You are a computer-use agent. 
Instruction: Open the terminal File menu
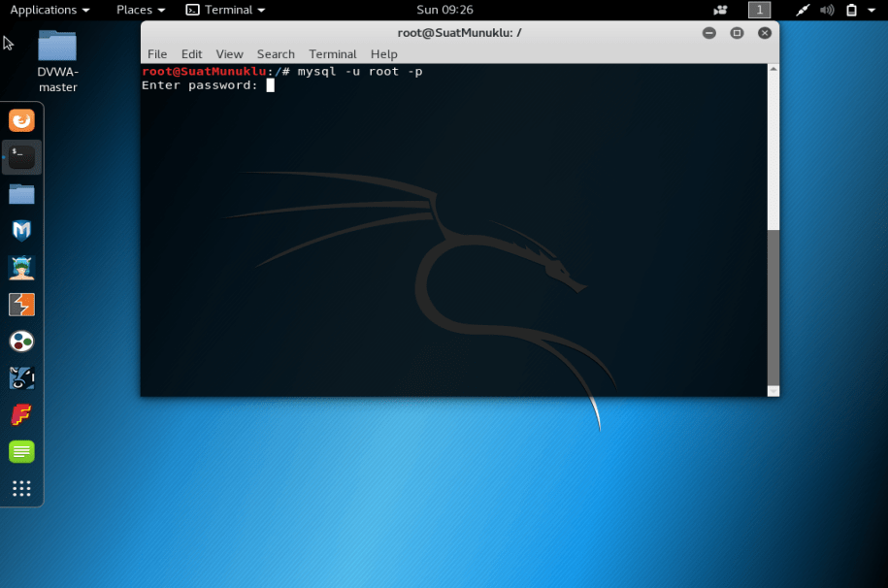(157, 53)
